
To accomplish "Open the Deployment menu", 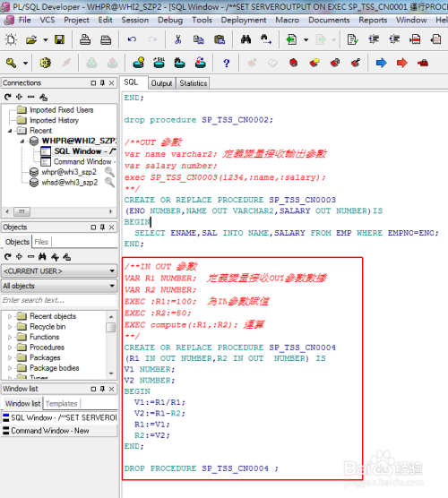I will (244, 20).
